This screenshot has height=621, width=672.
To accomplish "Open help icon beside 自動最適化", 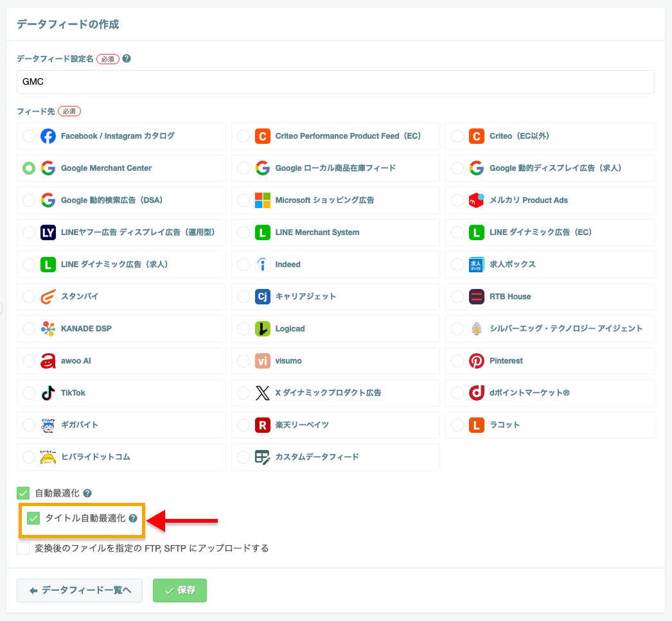I will pyautogui.click(x=87, y=493).
